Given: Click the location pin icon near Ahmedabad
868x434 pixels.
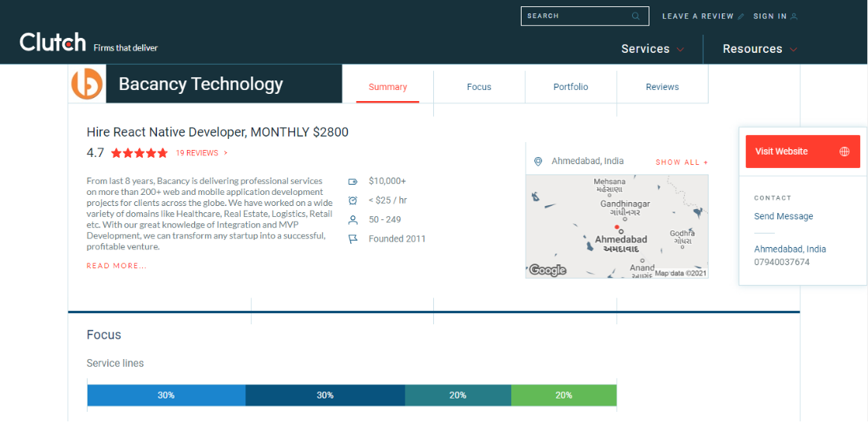Looking at the screenshot, I should pyautogui.click(x=537, y=162).
